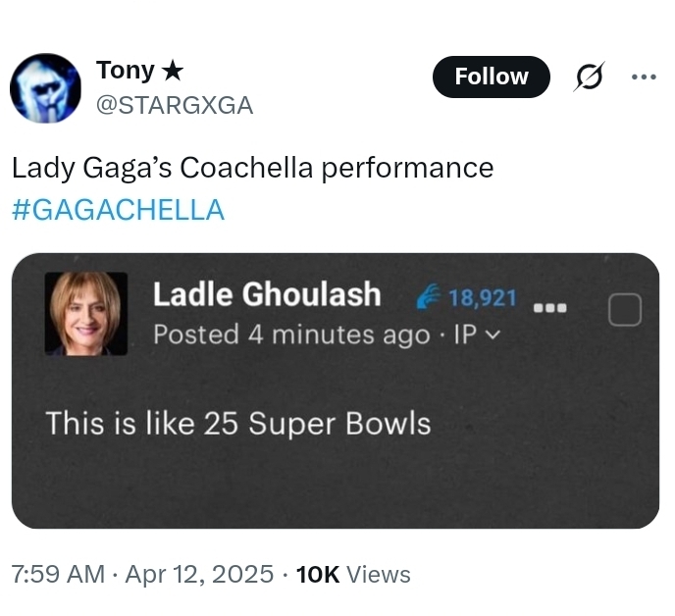Open the tweet's more options ellipsis
Screen dimensions: 675x616
coord(644,77)
